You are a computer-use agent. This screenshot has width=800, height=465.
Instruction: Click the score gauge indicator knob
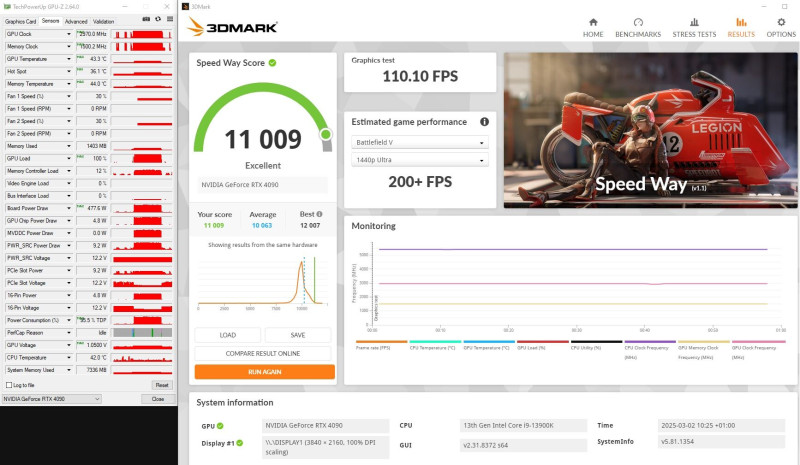click(x=326, y=134)
